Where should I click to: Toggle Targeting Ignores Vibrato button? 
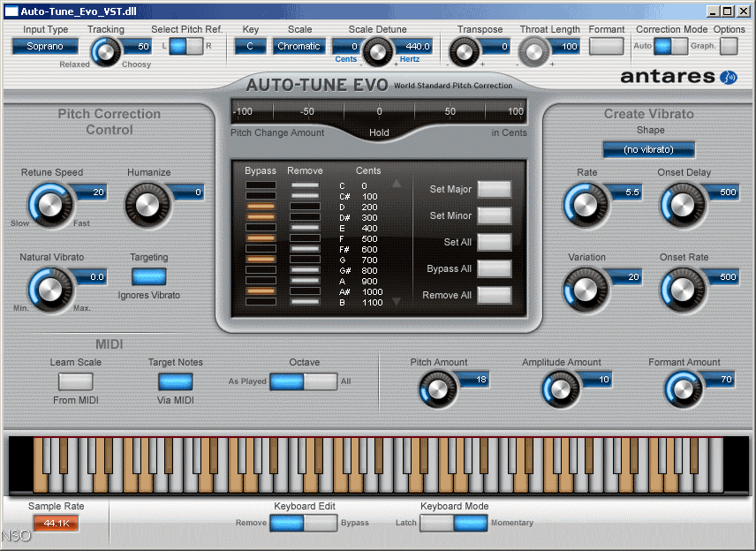pos(149,276)
